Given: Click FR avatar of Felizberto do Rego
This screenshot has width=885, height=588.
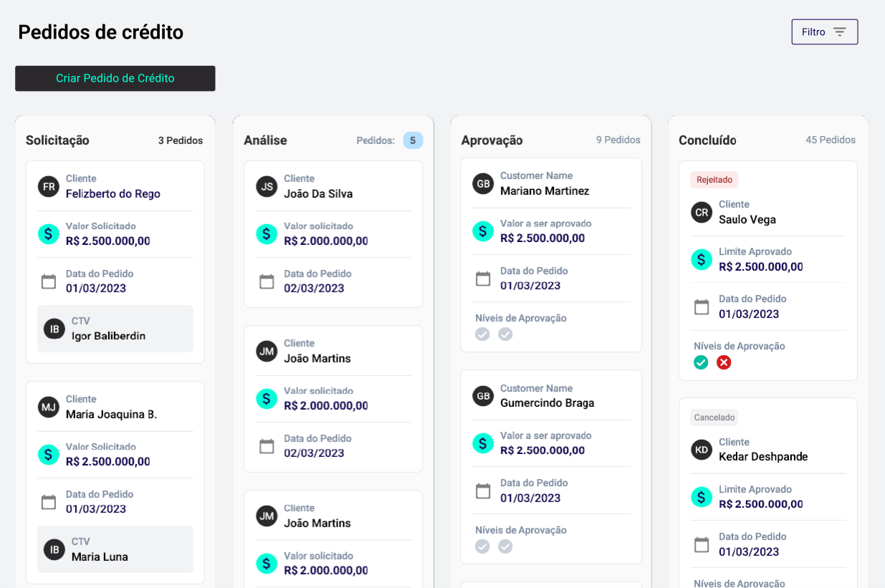Looking at the screenshot, I should [49, 186].
